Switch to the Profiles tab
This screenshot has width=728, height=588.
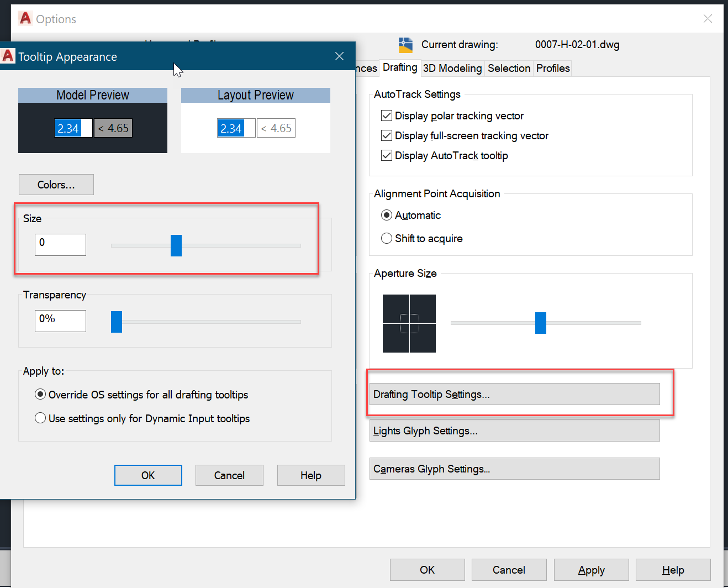coord(552,67)
